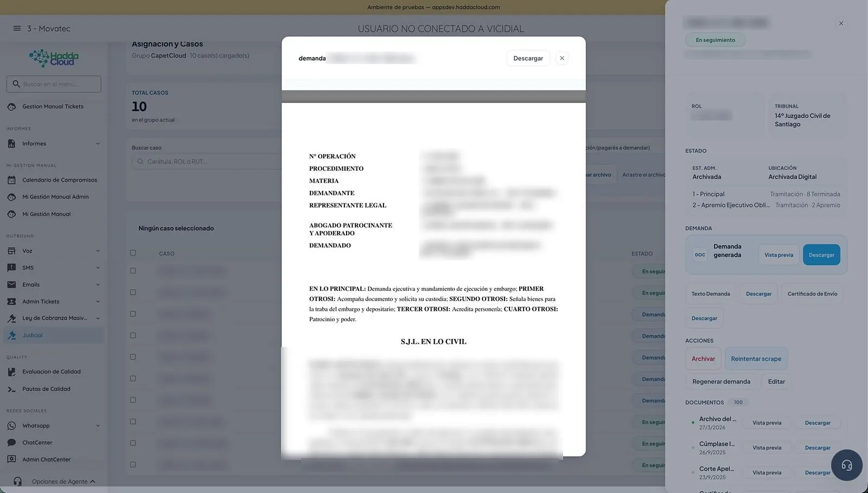Click the SMS message icon
The image size is (868, 493).
(x=11, y=268)
